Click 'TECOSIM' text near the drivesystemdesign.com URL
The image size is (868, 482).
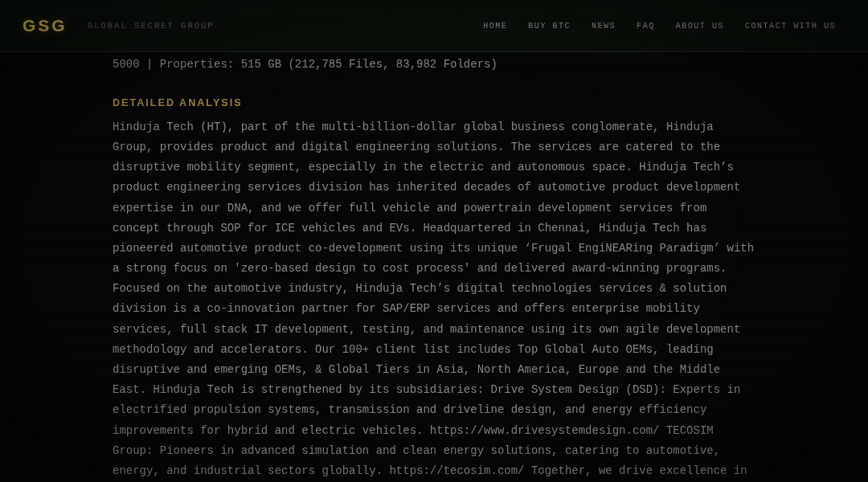[x=690, y=430]
